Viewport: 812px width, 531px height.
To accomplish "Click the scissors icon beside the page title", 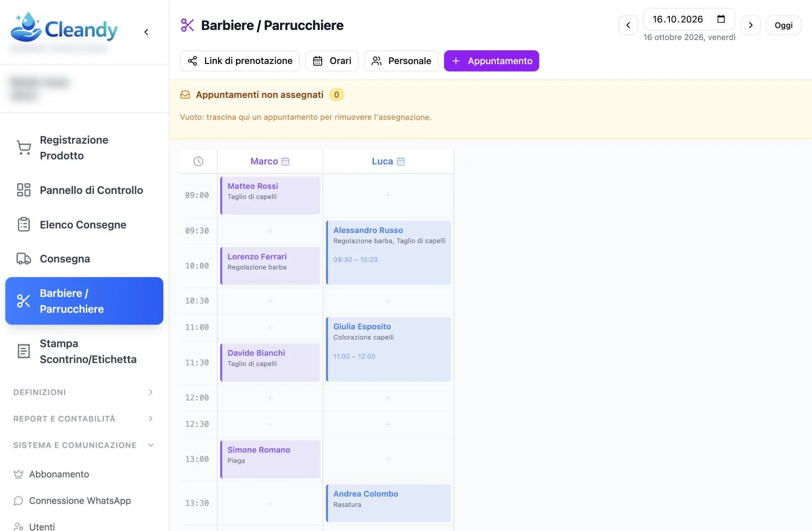I will pos(187,25).
